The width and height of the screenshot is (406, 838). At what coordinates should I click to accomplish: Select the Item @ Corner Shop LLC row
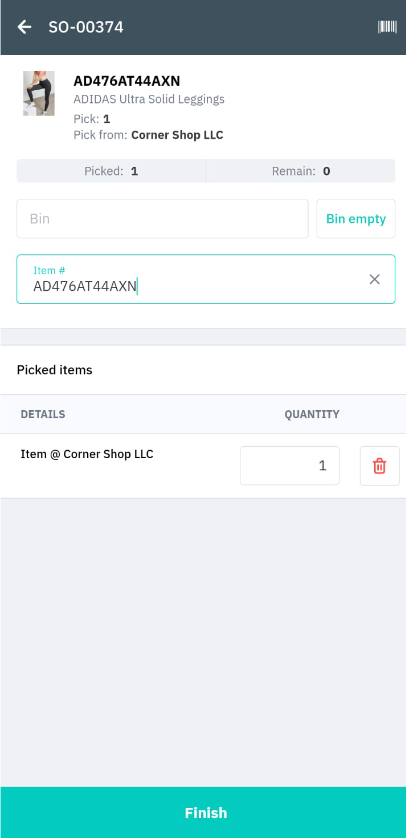(203, 466)
